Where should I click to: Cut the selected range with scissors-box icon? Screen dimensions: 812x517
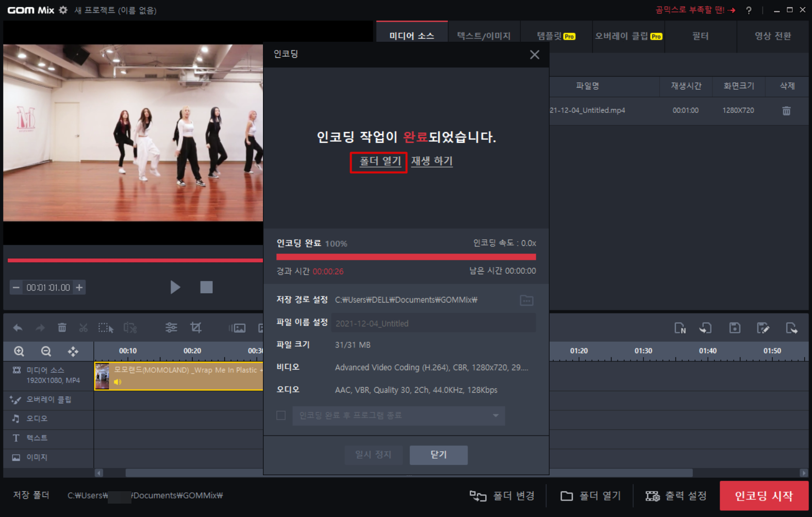click(x=130, y=328)
